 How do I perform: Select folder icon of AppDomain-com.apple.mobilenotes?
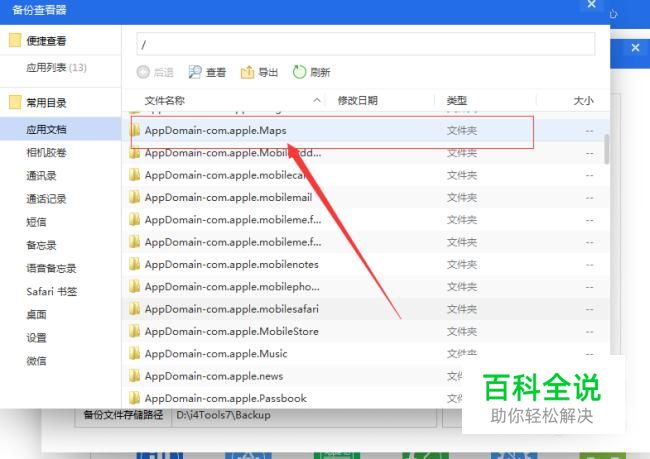(x=134, y=264)
